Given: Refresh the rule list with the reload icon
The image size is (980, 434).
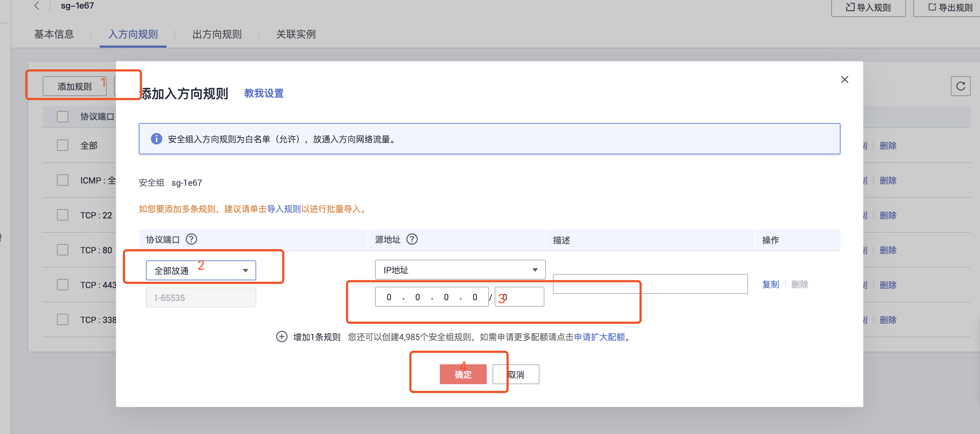Looking at the screenshot, I should click(960, 86).
